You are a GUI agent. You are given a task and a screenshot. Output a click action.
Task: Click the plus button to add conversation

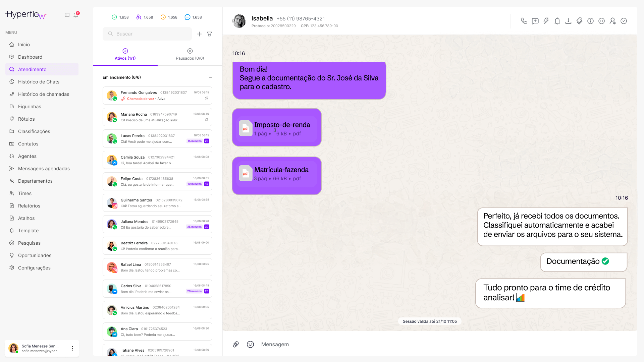click(199, 34)
